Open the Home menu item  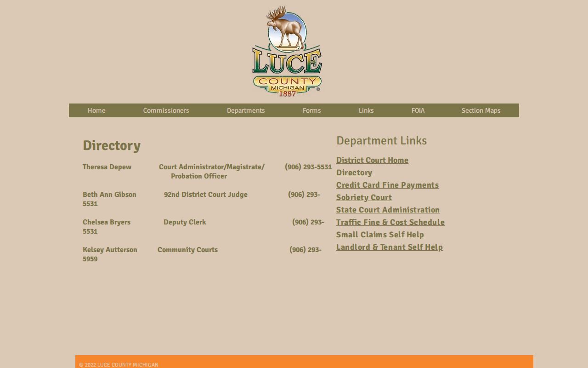[x=96, y=110]
